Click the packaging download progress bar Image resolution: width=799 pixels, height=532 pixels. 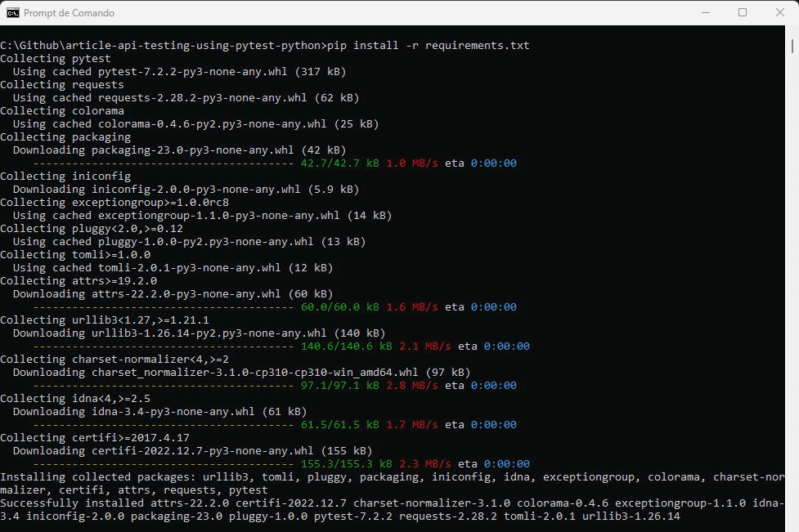pyautogui.click(x=164, y=163)
